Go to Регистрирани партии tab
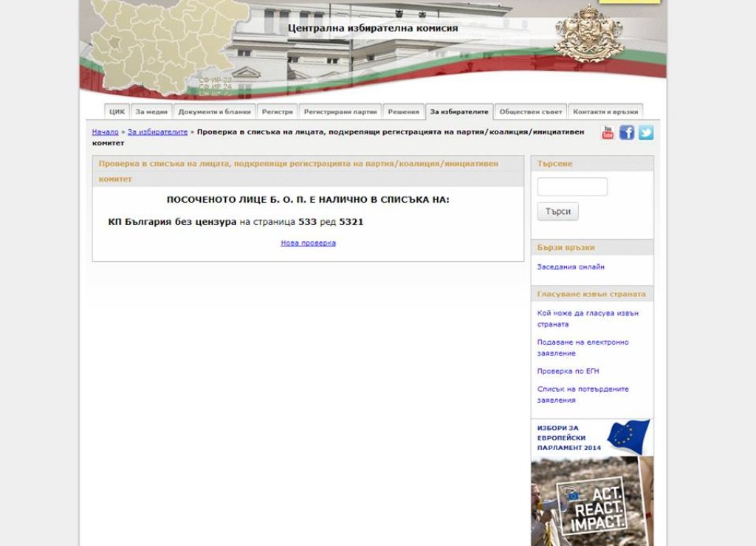756x546 pixels. coord(340,112)
